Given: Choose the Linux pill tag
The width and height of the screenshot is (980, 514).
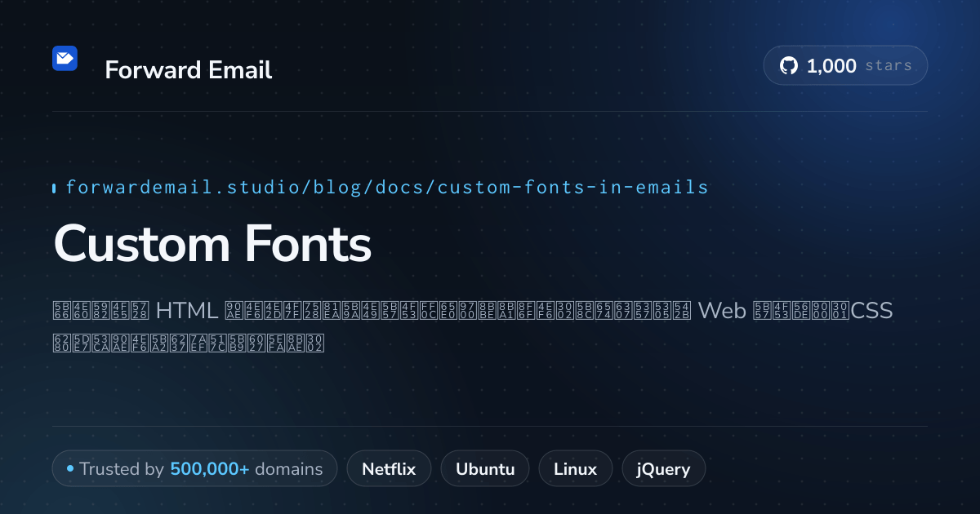Looking at the screenshot, I should click(x=575, y=469).
